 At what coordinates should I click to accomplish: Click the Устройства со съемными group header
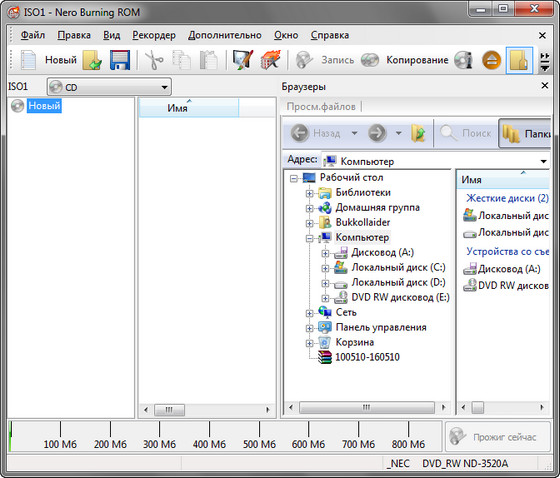coord(508,252)
